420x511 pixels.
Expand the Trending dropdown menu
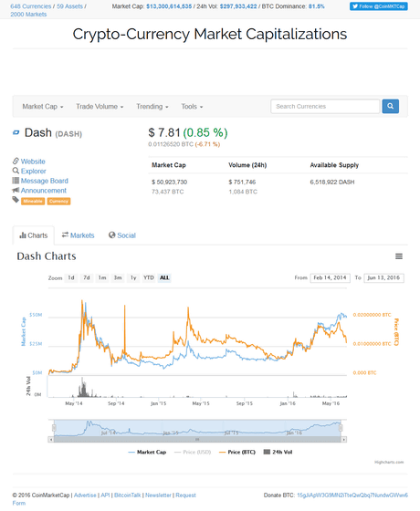(x=152, y=107)
